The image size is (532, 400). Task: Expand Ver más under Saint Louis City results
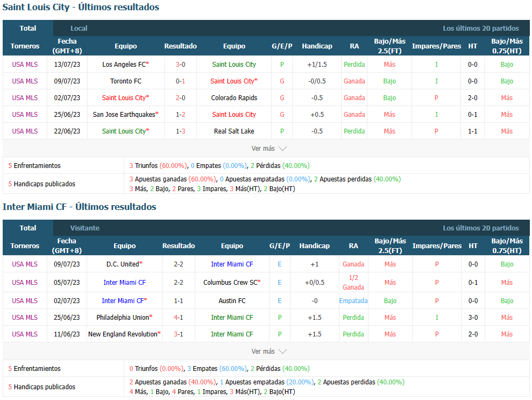click(269, 149)
